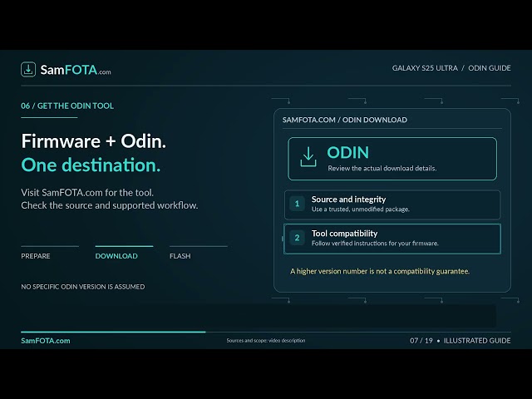Click the '07 / 19' slide counter
This screenshot has height=399, width=532.
click(421, 341)
